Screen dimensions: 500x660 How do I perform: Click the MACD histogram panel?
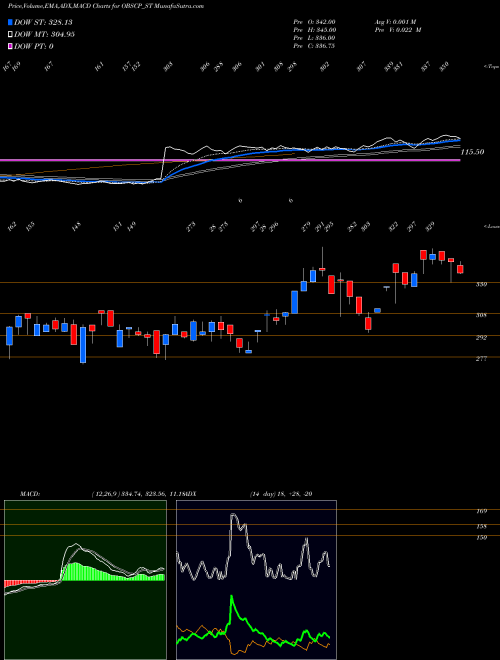coord(85,580)
